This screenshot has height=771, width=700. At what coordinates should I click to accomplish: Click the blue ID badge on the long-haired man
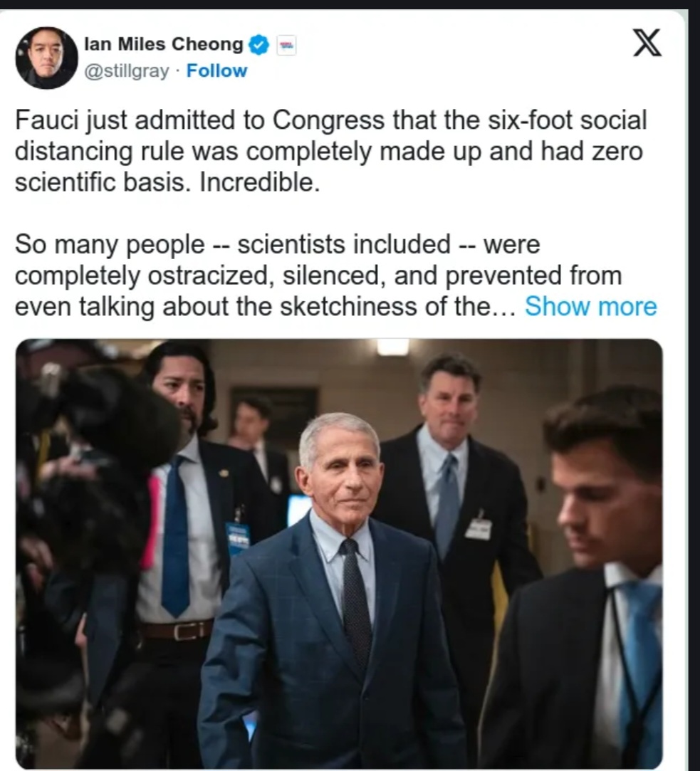(x=238, y=538)
